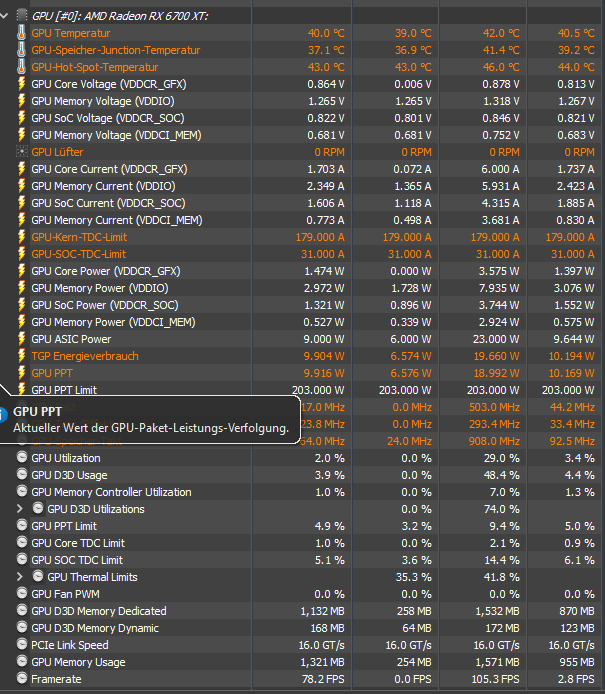Screen dimensions: 605x694
Task: Click thermometer icon beside GPU Temperatur
Action: coord(21,33)
